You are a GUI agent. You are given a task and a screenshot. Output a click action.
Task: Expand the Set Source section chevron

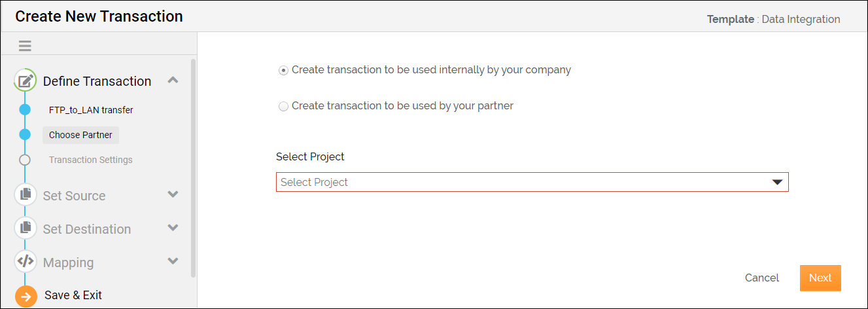coord(173,194)
